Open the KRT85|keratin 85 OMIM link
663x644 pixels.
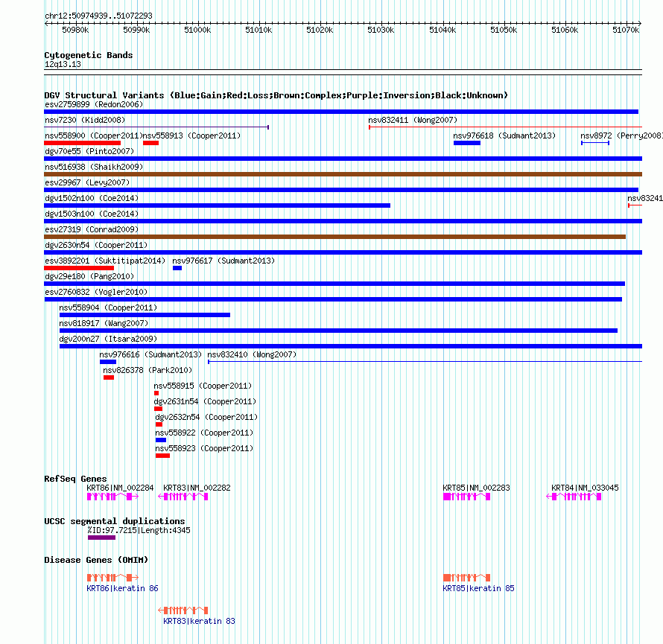point(479,589)
